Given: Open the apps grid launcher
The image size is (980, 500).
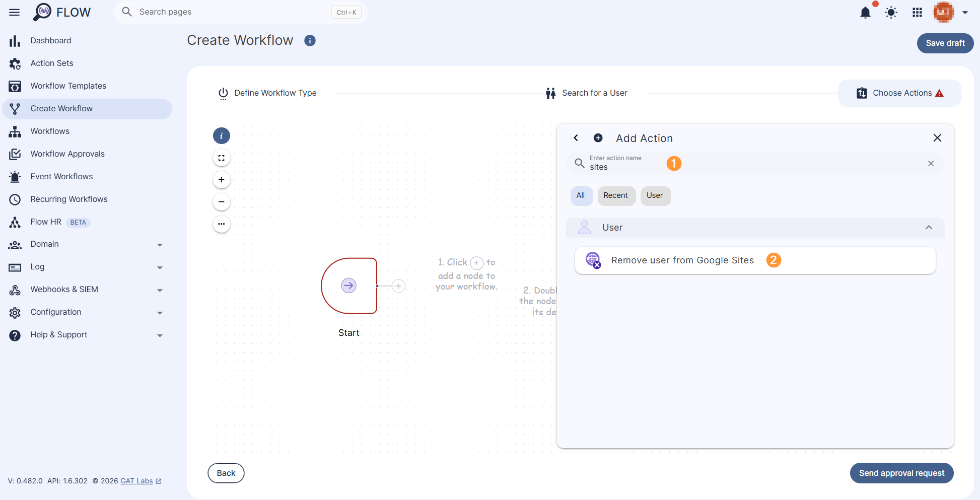Looking at the screenshot, I should coord(917,13).
